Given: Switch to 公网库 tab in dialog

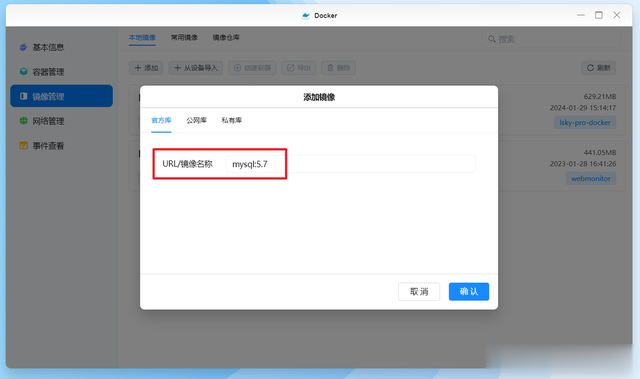Looking at the screenshot, I should tap(196, 120).
